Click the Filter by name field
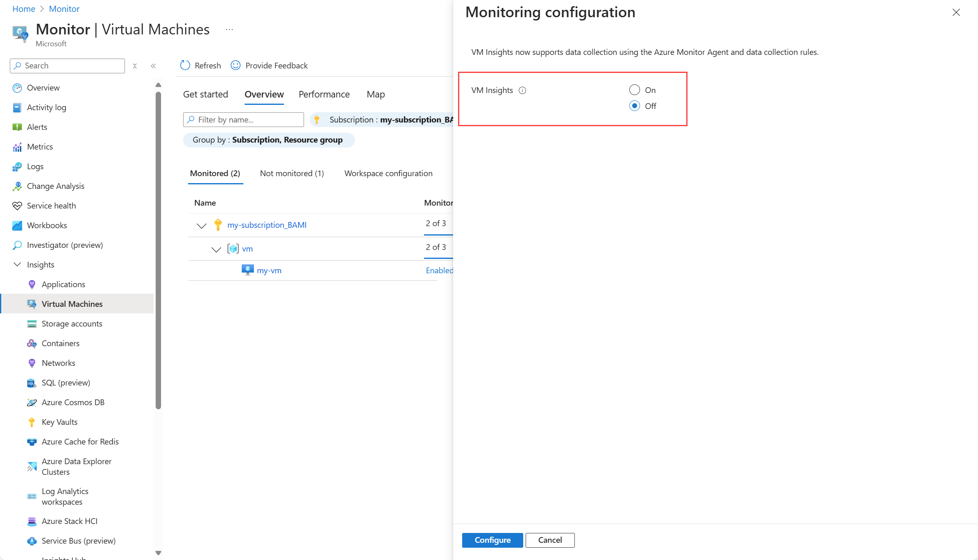This screenshot has width=978, height=560. 243,120
